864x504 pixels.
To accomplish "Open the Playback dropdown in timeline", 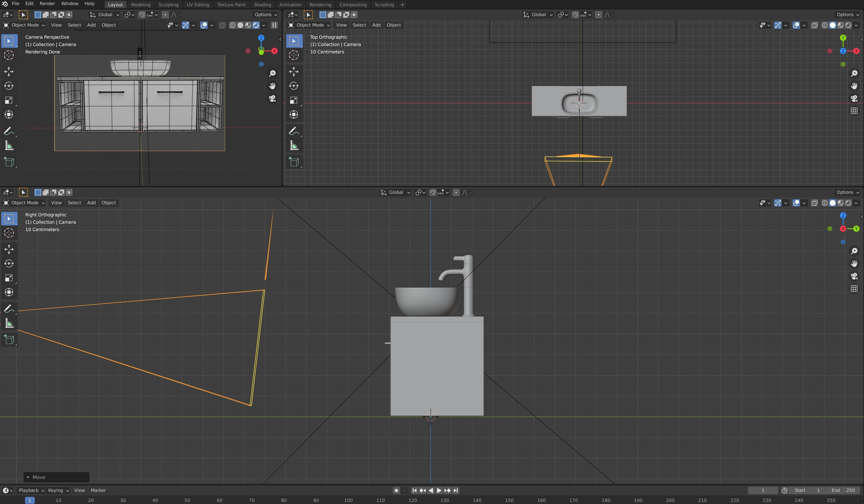I will point(31,490).
